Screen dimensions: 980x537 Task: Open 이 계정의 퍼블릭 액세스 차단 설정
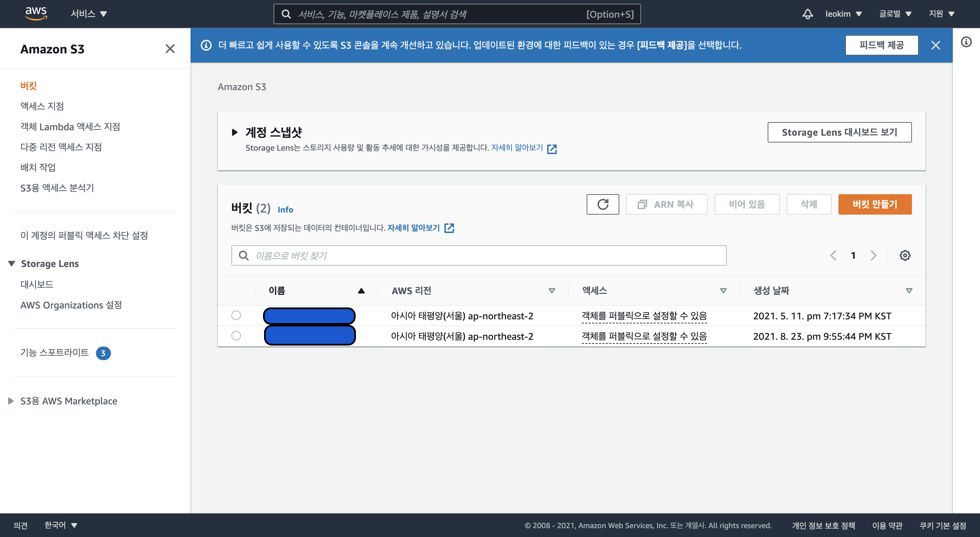tap(84, 235)
